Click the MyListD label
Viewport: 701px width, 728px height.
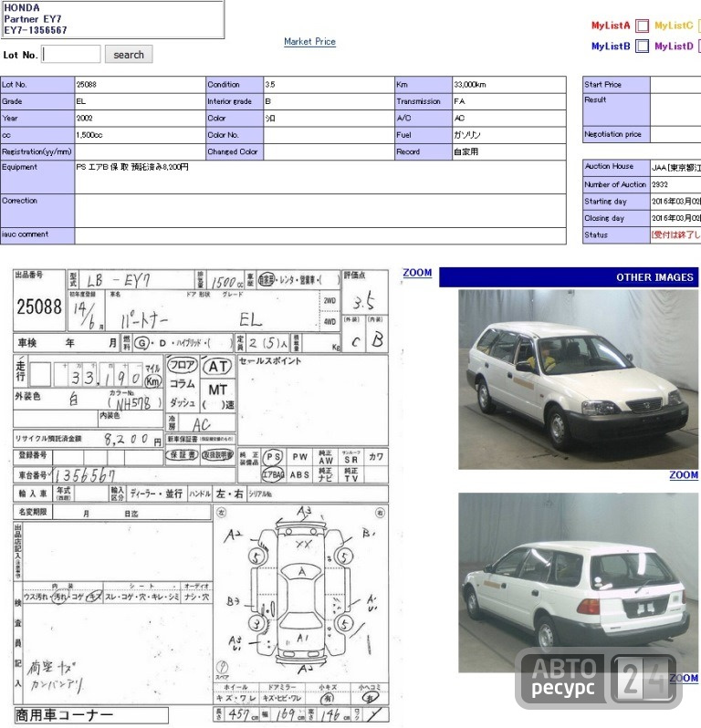674,46
